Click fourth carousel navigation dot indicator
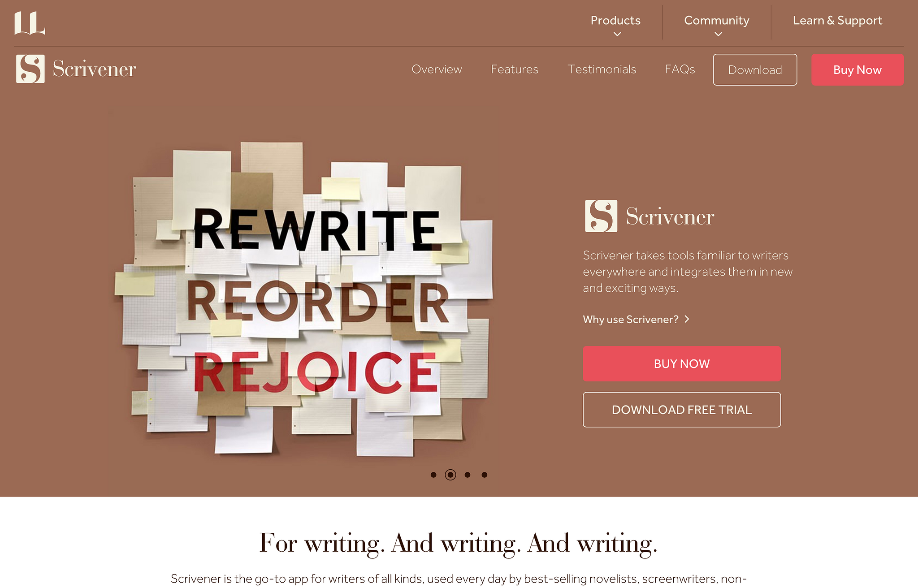 tap(484, 474)
